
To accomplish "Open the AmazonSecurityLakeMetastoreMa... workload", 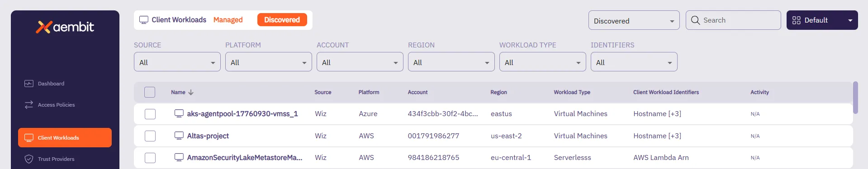I will point(245,158).
